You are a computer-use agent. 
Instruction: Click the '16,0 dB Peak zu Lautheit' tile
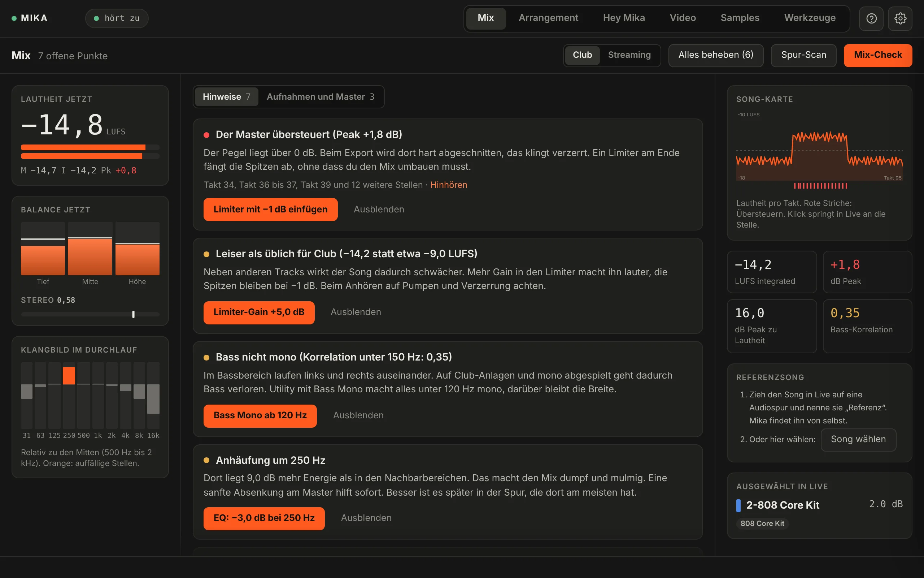(772, 326)
